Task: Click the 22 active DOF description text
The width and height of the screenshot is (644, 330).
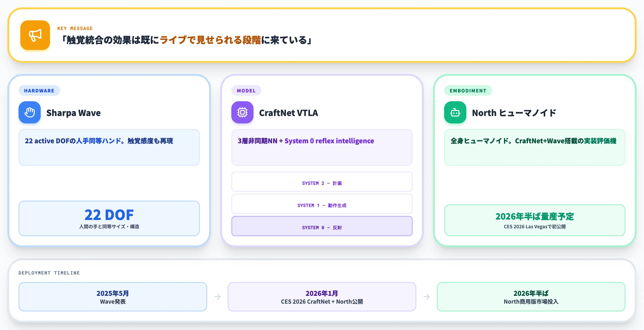Action: tap(99, 141)
